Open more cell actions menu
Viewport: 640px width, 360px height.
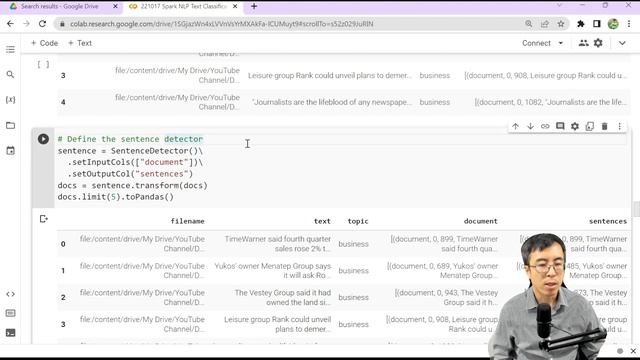[619, 127]
